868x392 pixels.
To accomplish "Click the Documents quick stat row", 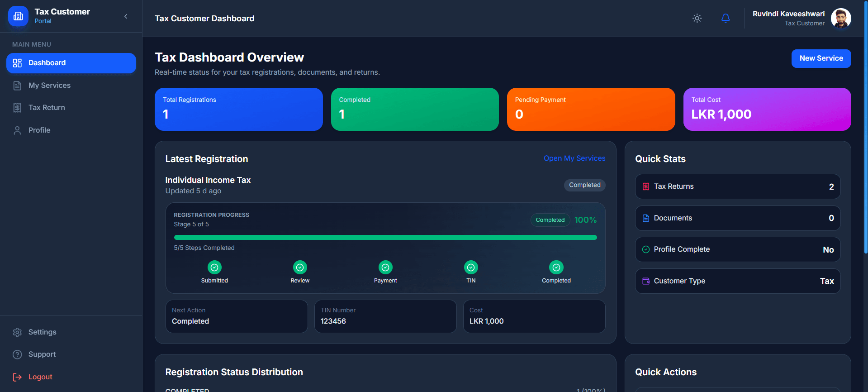I will [738, 218].
